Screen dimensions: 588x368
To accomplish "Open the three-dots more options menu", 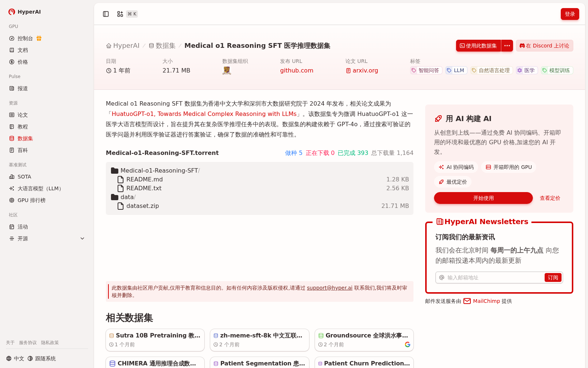I will [507, 46].
